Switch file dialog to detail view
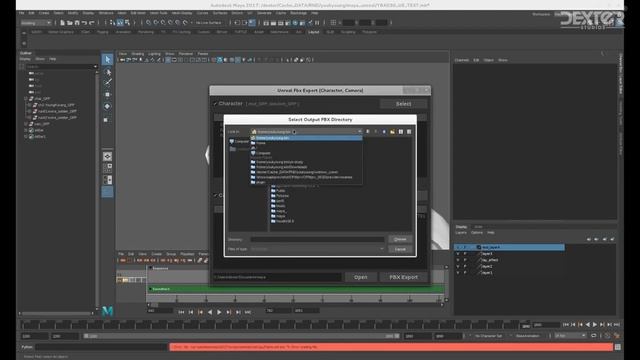640x360 pixels. click(409, 131)
